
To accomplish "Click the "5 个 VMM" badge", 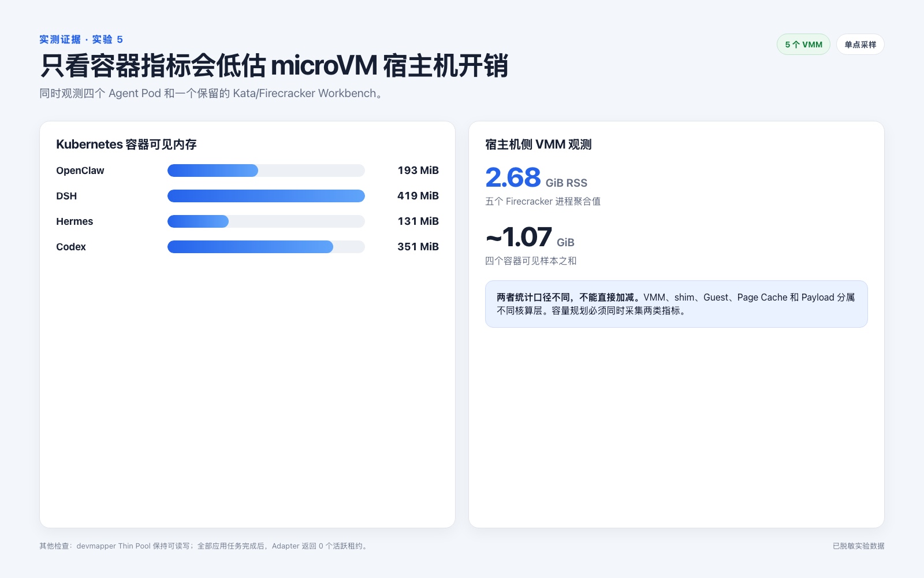I will pos(803,45).
